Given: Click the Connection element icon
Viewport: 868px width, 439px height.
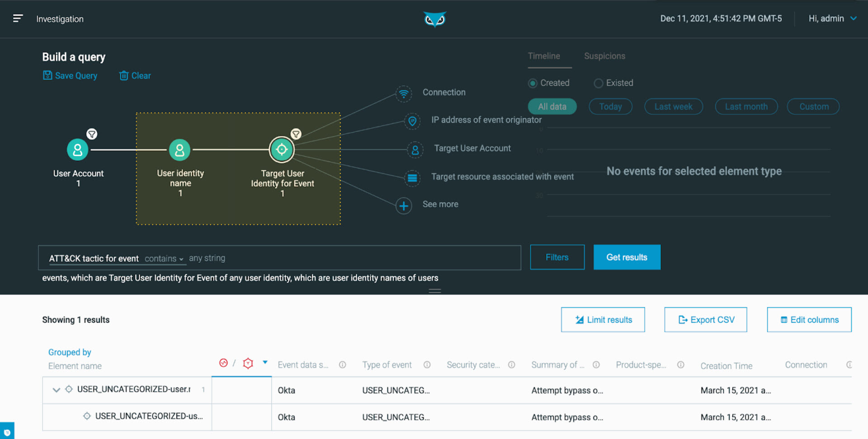Looking at the screenshot, I should coord(404,94).
